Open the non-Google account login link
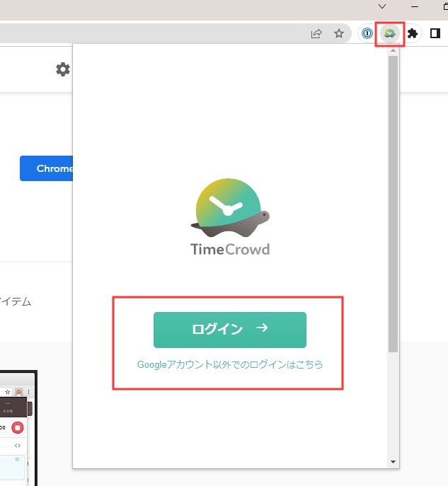 click(x=229, y=365)
